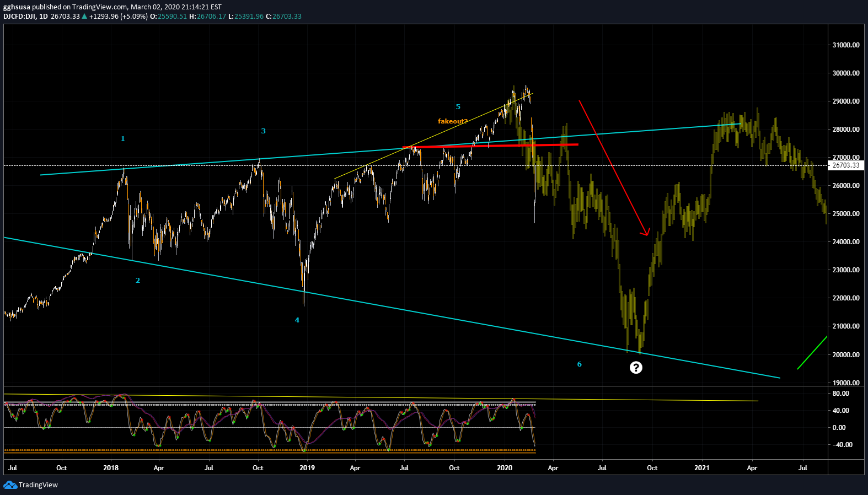Click the white question mark circle icon
Image resolution: width=868 pixels, height=495 pixels.
[x=636, y=368]
